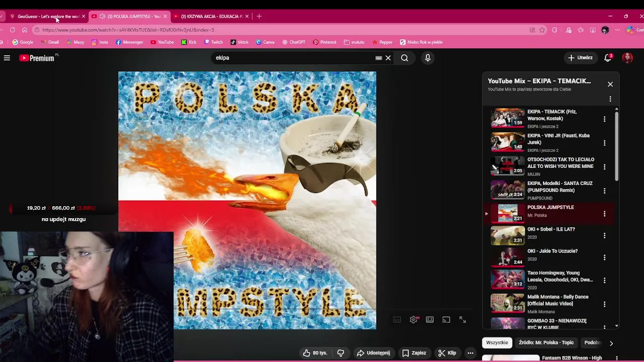The image size is (644, 362).
Task: Share the video via Udostępnij
Action: point(373,353)
